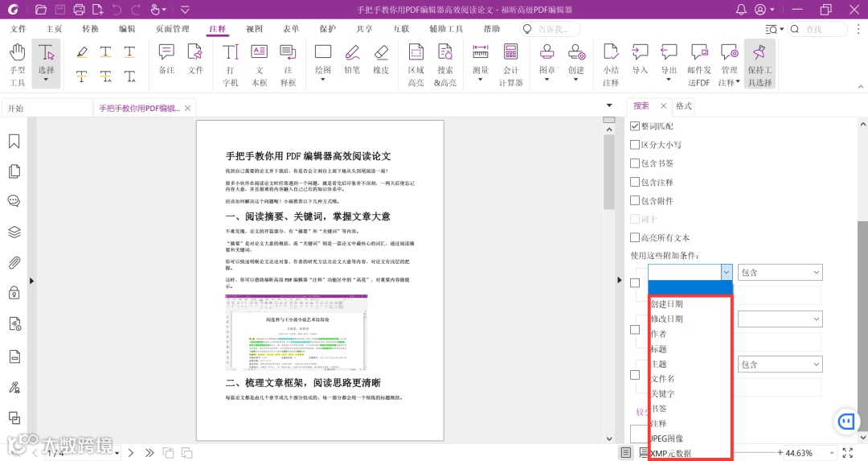Open the Bookmarks side panel
The height and width of the screenshot is (461, 868).
[14, 142]
